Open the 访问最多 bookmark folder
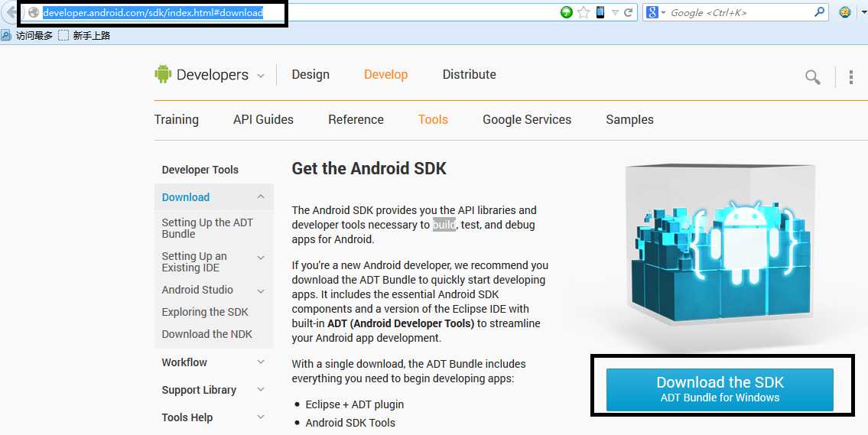The width and height of the screenshot is (868, 435). coord(27,35)
